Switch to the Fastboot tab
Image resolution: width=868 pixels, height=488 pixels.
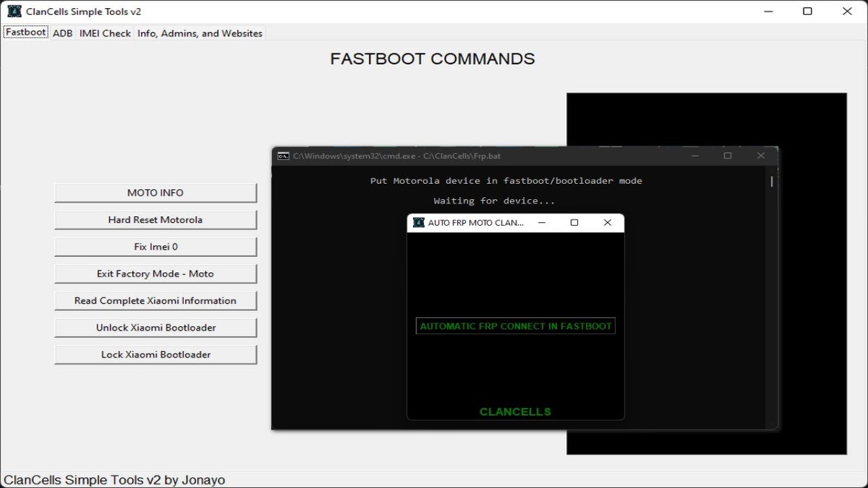[x=26, y=33]
